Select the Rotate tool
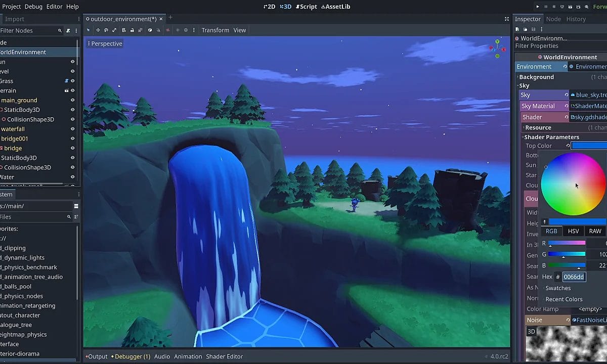This screenshot has width=607, height=364. tap(107, 30)
